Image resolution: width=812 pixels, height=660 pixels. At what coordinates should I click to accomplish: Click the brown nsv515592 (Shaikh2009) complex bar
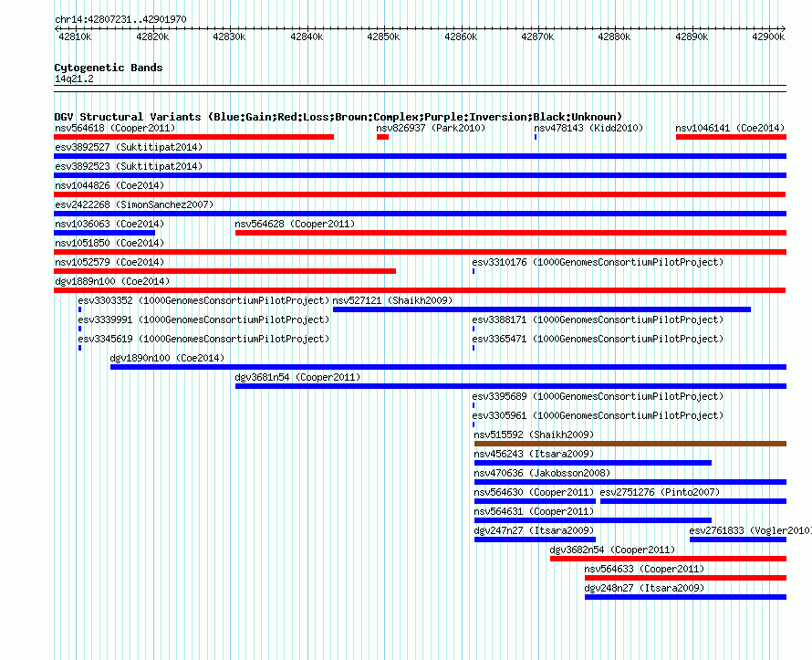point(630,444)
